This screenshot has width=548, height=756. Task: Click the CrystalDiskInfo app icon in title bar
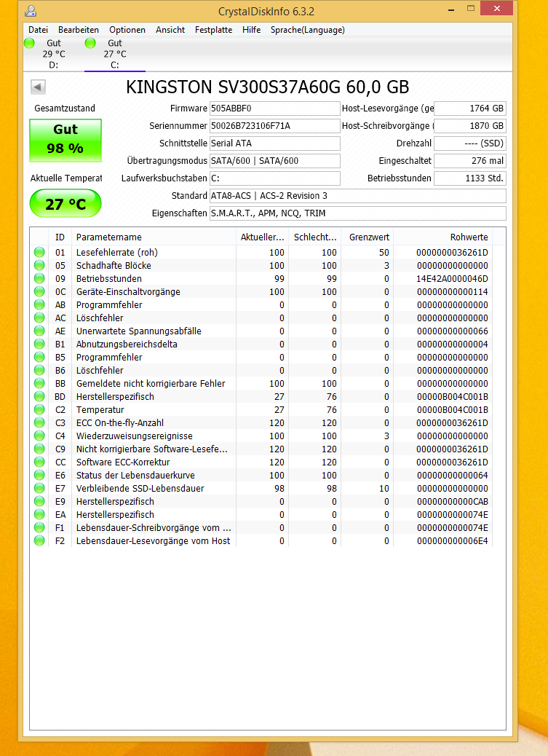pyautogui.click(x=31, y=10)
